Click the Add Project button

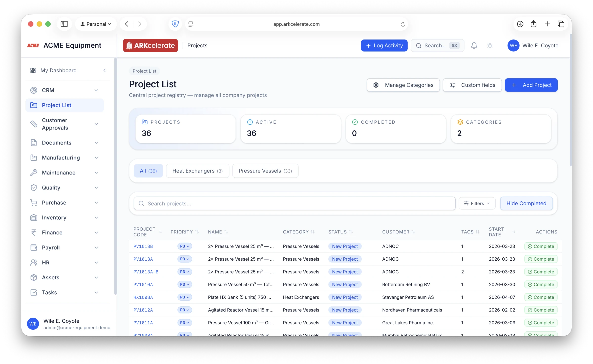point(531,85)
